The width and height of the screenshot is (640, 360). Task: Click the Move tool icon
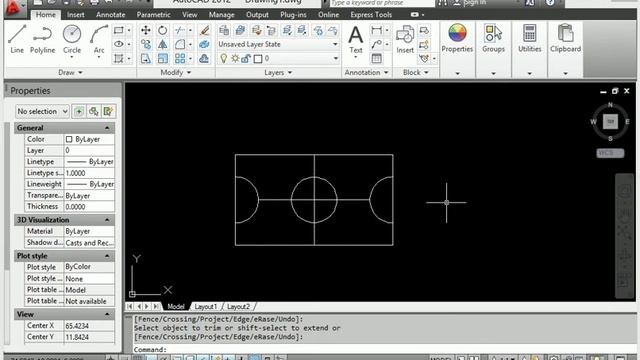click(145, 30)
